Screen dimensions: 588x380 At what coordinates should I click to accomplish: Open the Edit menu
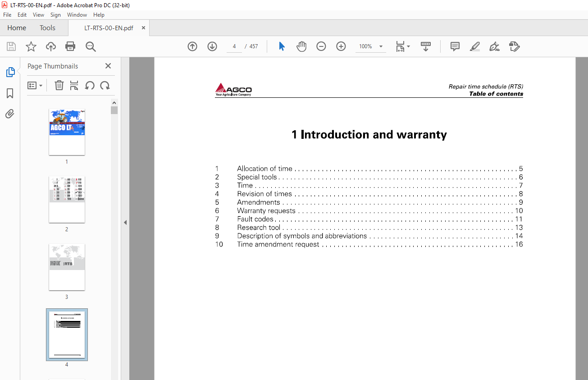(22, 15)
